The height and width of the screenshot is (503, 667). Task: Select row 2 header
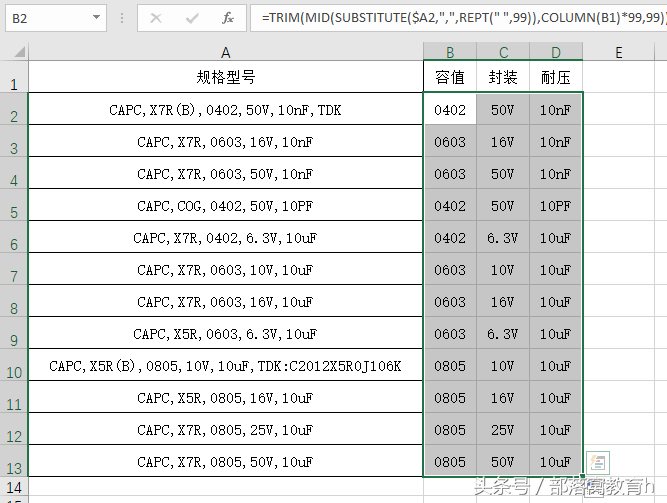pos(14,109)
